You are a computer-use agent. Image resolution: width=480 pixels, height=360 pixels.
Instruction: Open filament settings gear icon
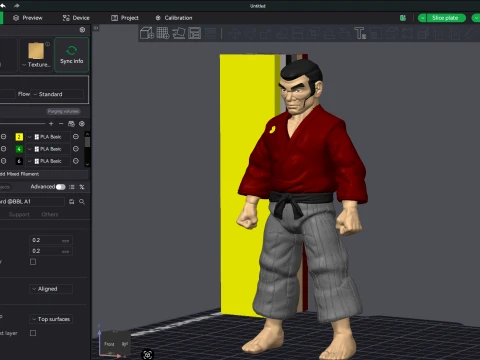(x=82, y=124)
